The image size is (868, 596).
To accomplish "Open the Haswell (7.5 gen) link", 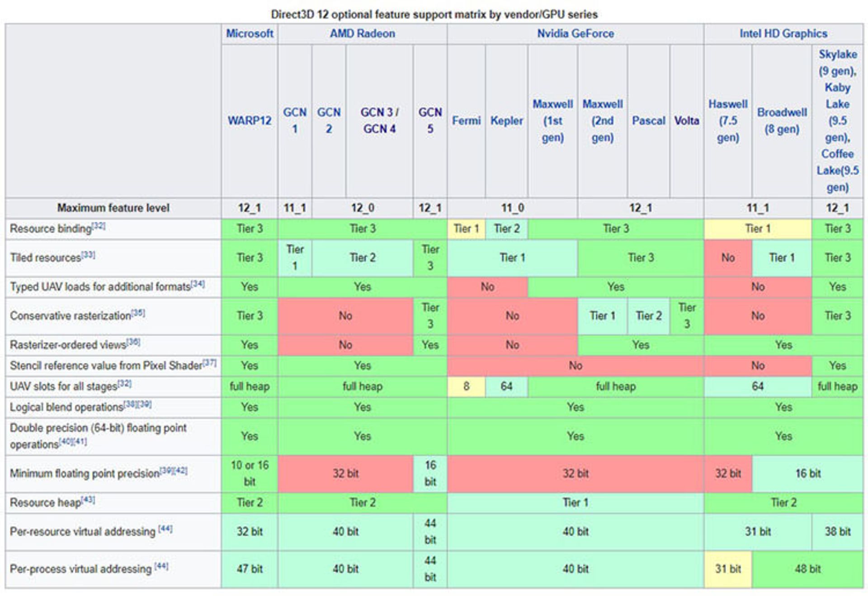I will coord(728,121).
